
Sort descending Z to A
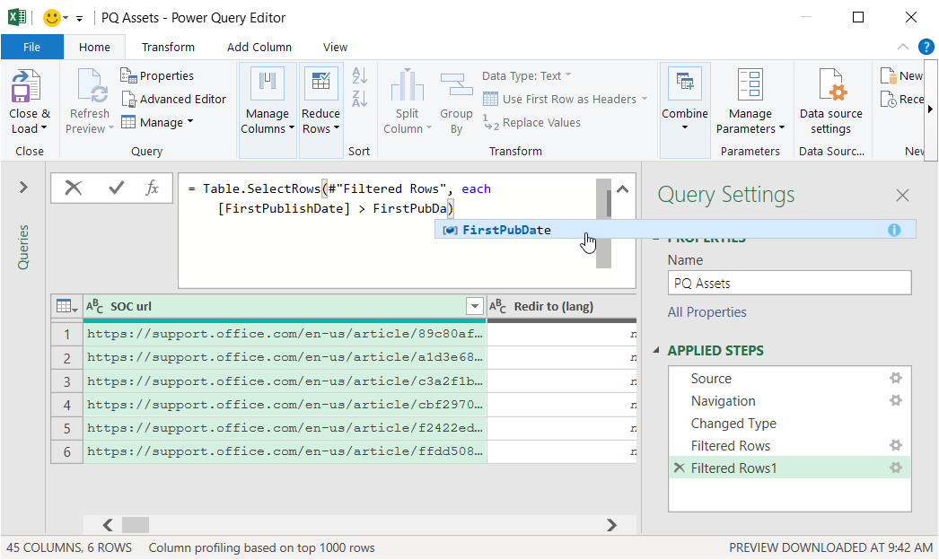[x=359, y=99]
